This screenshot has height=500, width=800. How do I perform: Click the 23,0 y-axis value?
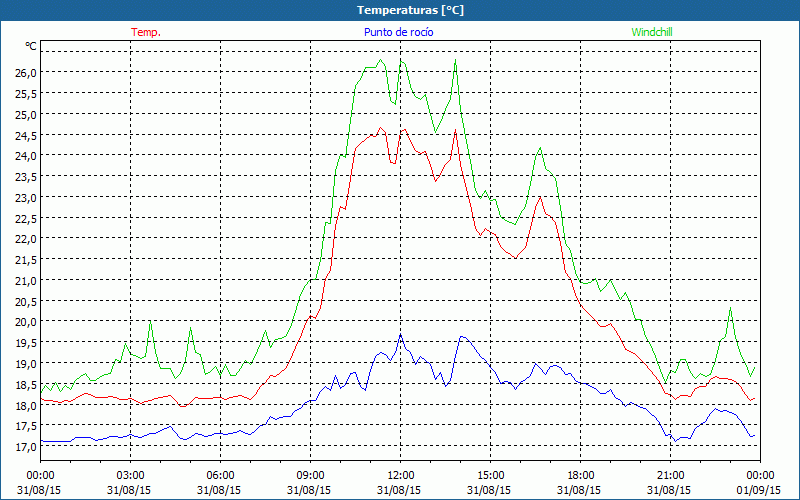(26, 198)
